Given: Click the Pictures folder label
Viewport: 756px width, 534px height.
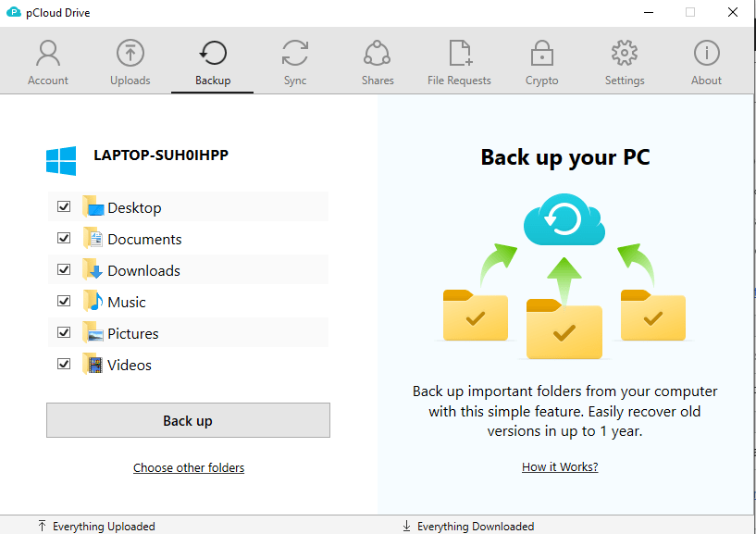Looking at the screenshot, I should (133, 333).
